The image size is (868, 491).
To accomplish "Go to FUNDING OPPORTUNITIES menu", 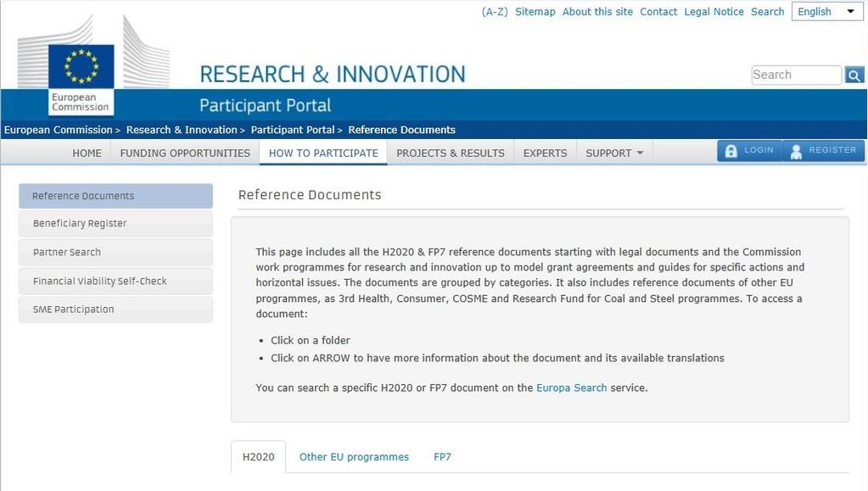I will click(185, 153).
